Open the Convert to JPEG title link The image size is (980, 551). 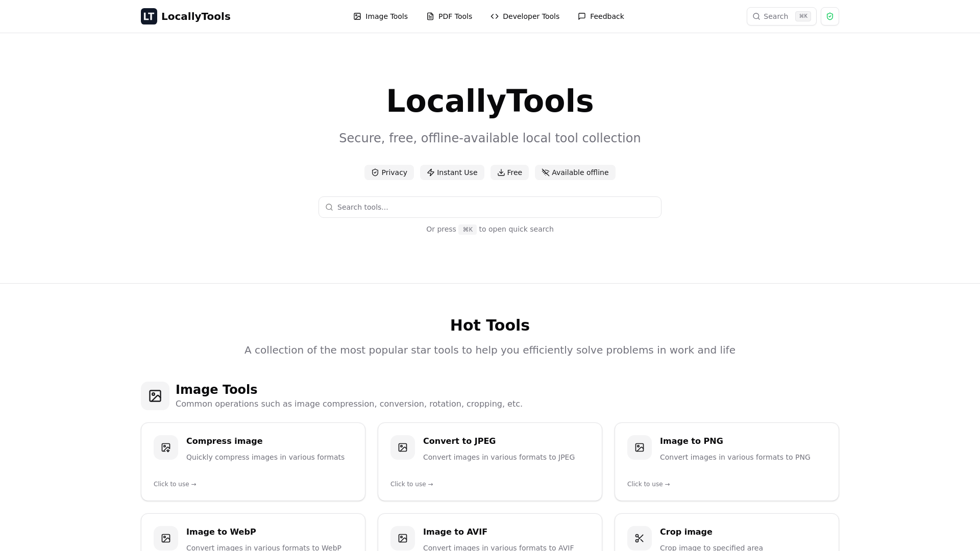(x=459, y=441)
